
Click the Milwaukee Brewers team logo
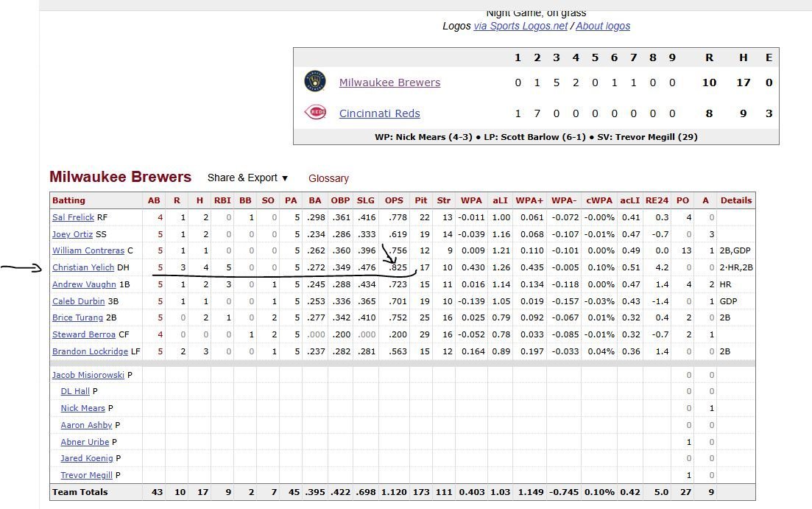[315, 81]
